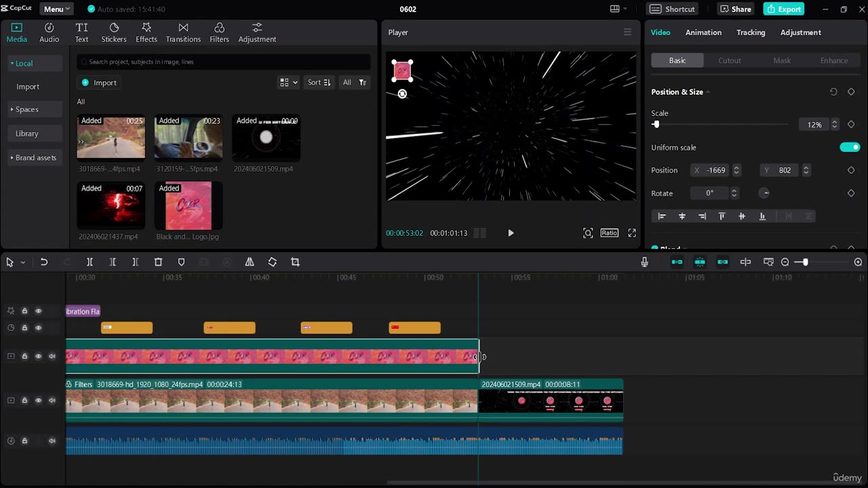Hide the effects track with eye icon
This screenshot has height=488, width=868.
pos(38,311)
